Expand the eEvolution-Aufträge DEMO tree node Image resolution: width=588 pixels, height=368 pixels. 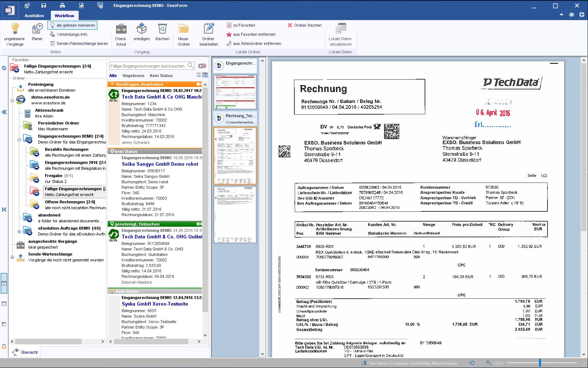[x=19, y=231]
